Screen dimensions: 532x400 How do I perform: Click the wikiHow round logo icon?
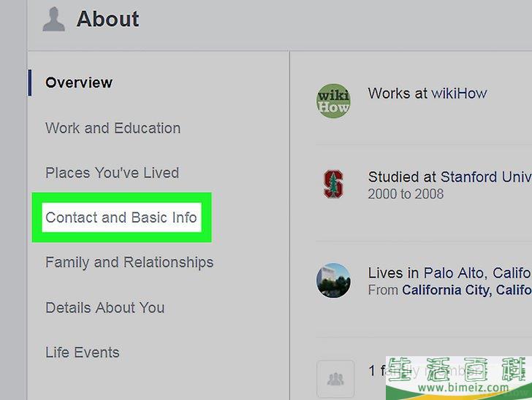333,101
